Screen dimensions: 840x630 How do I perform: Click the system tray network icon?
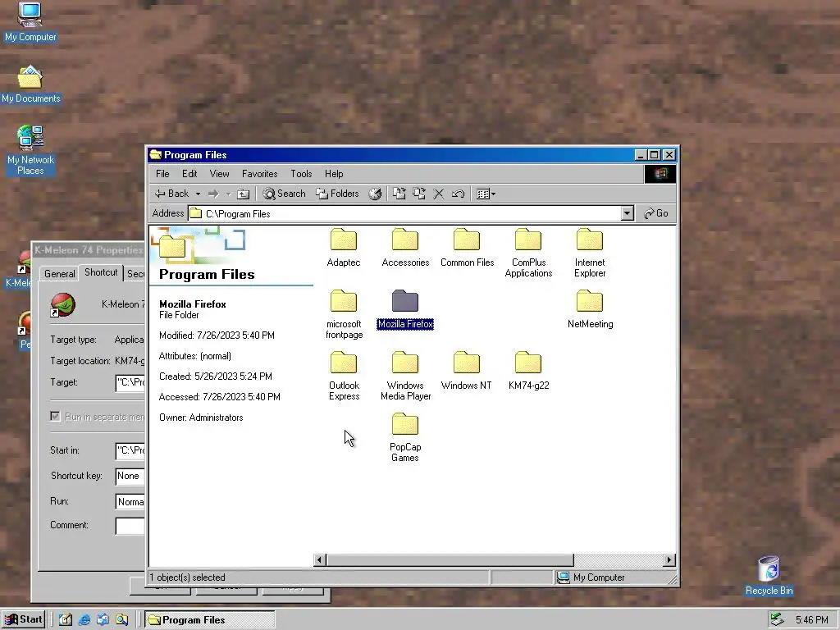coord(778,620)
